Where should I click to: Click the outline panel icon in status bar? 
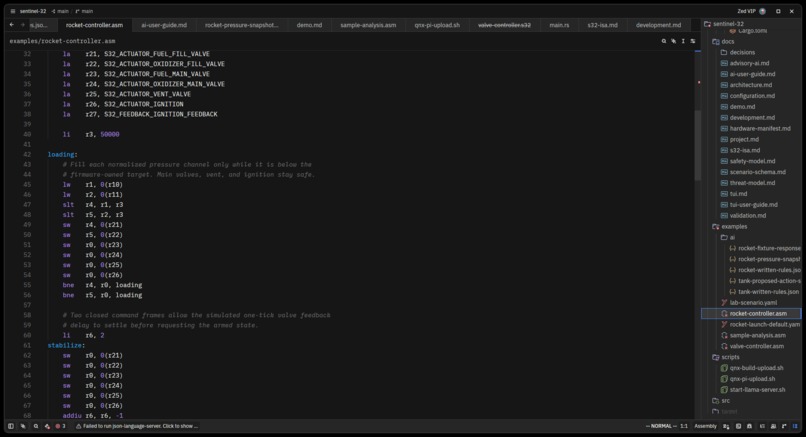point(762,426)
